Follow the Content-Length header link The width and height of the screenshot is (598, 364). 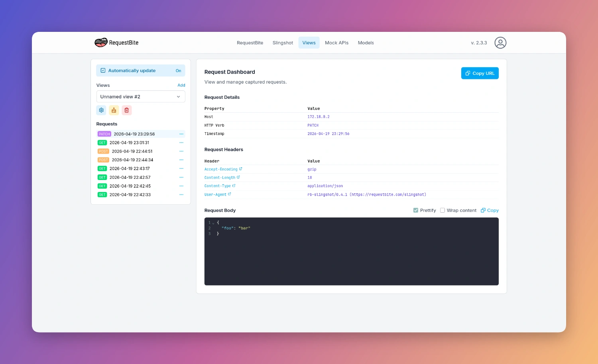220,178
